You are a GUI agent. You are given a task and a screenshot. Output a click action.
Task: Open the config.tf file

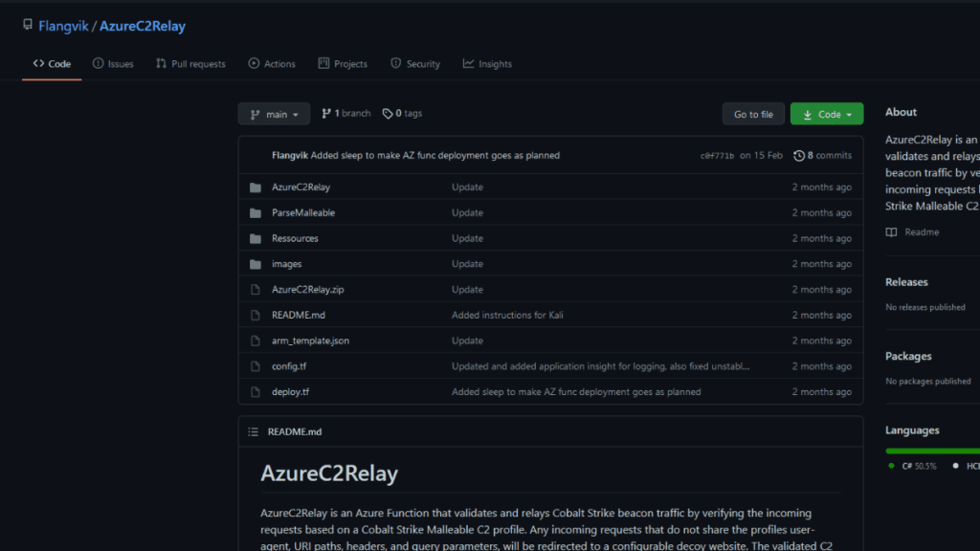coord(289,366)
